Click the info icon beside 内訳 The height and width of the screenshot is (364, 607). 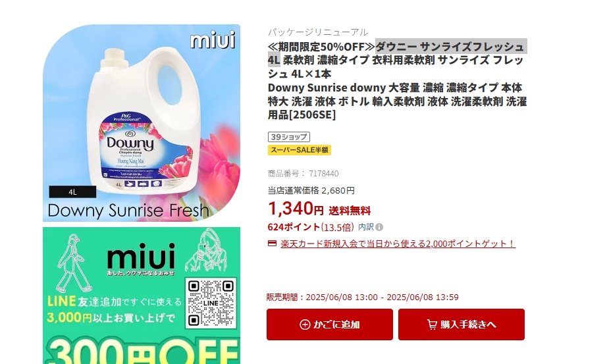(x=379, y=227)
